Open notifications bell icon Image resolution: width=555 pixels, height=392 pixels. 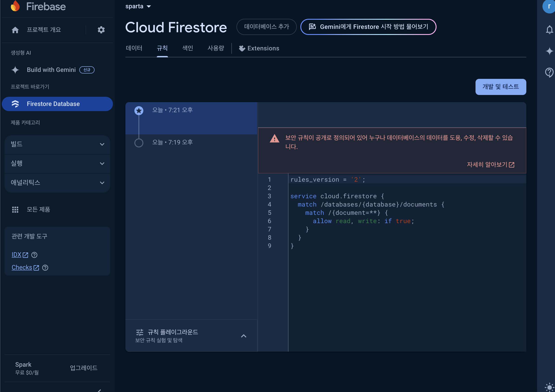click(549, 30)
